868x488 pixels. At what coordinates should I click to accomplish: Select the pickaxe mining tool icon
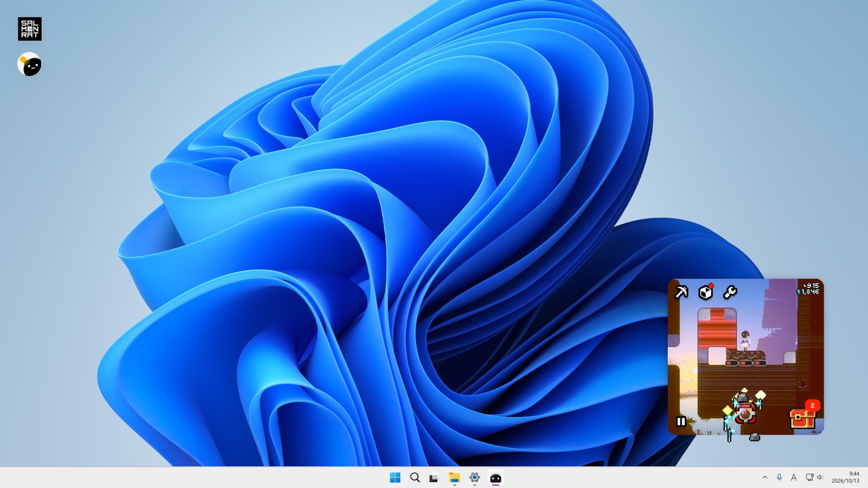point(681,292)
